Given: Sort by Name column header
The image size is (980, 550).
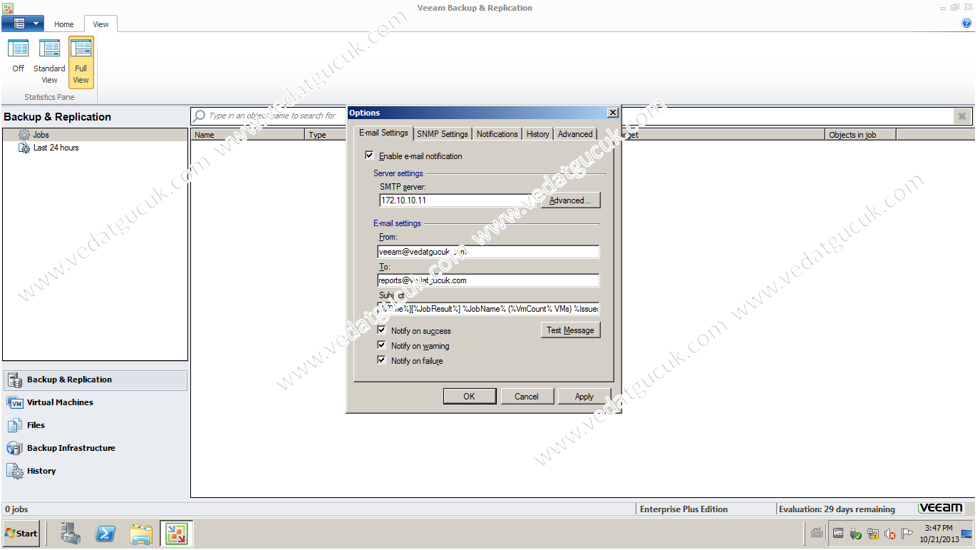Looking at the screenshot, I should (x=248, y=135).
